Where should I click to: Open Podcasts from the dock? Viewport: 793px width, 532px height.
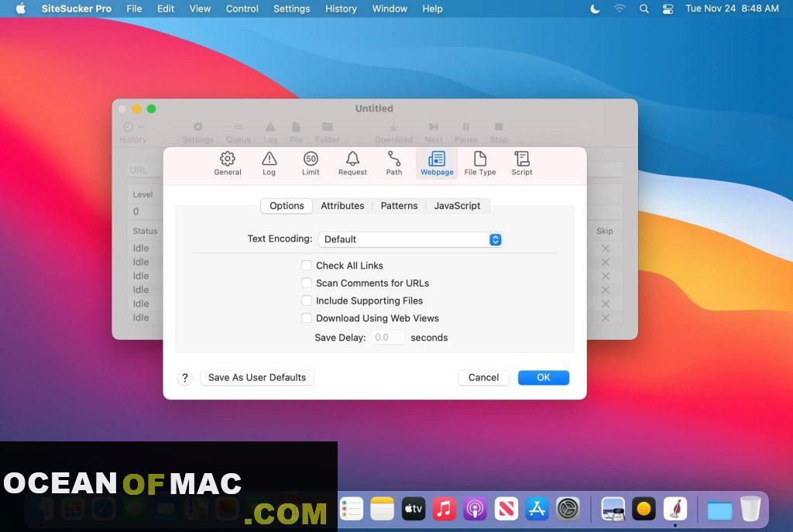point(475,509)
